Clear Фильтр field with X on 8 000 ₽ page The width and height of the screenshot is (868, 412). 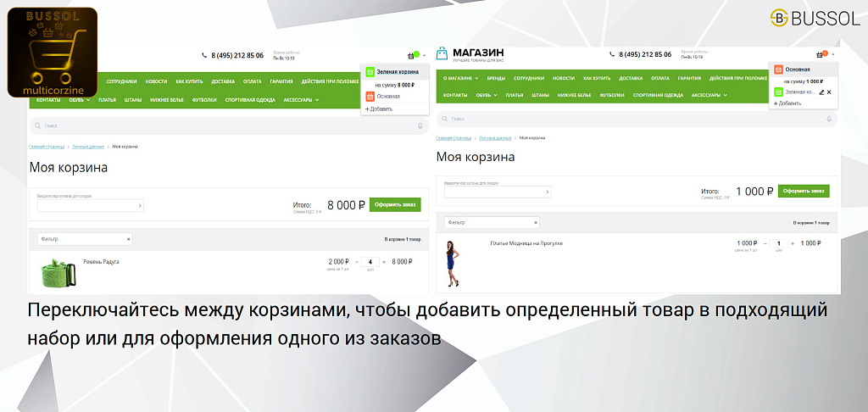(x=129, y=239)
